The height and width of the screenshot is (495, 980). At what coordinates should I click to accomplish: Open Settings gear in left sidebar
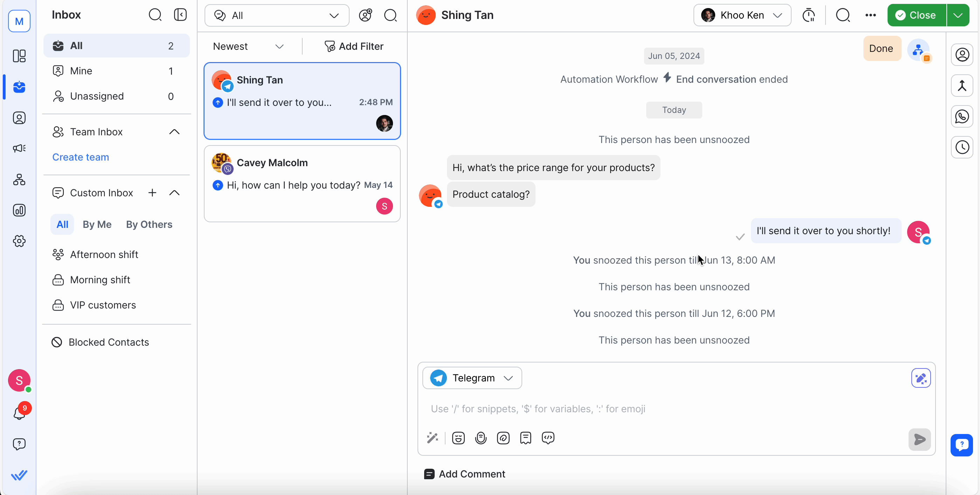19,241
